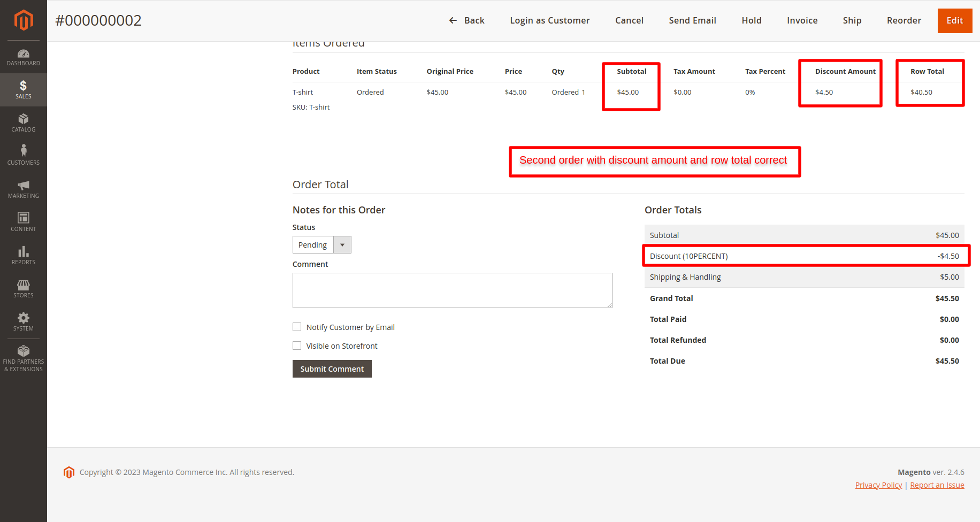Click the Edit button
Image resolution: width=980 pixels, height=522 pixels.
(955, 20)
